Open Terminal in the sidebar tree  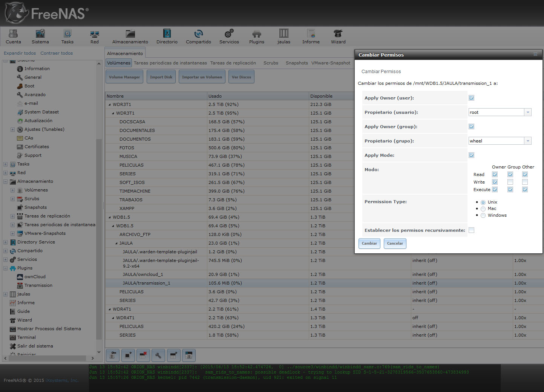point(26,337)
